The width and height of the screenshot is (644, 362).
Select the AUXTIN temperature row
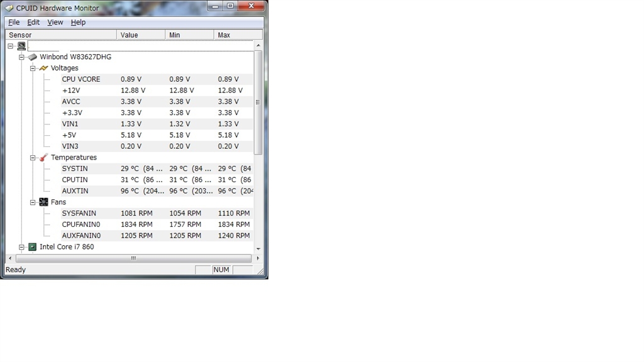tap(157, 191)
